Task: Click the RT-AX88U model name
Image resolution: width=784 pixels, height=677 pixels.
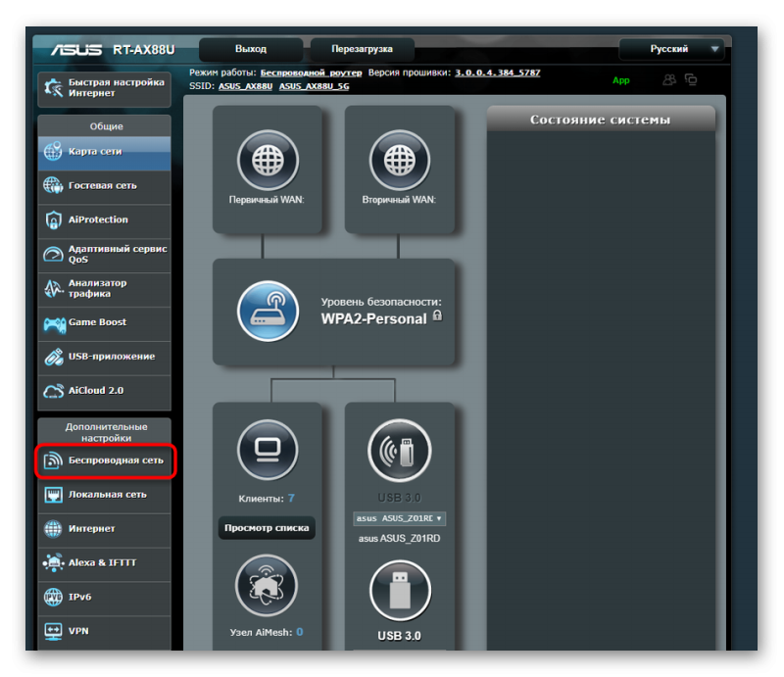Action: pyautogui.click(x=144, y=50)
